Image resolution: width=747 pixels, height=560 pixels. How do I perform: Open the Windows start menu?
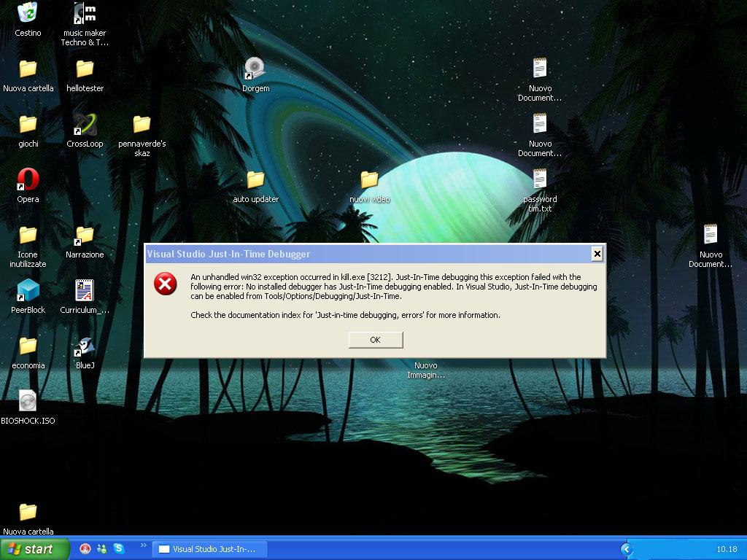(34, 548)
